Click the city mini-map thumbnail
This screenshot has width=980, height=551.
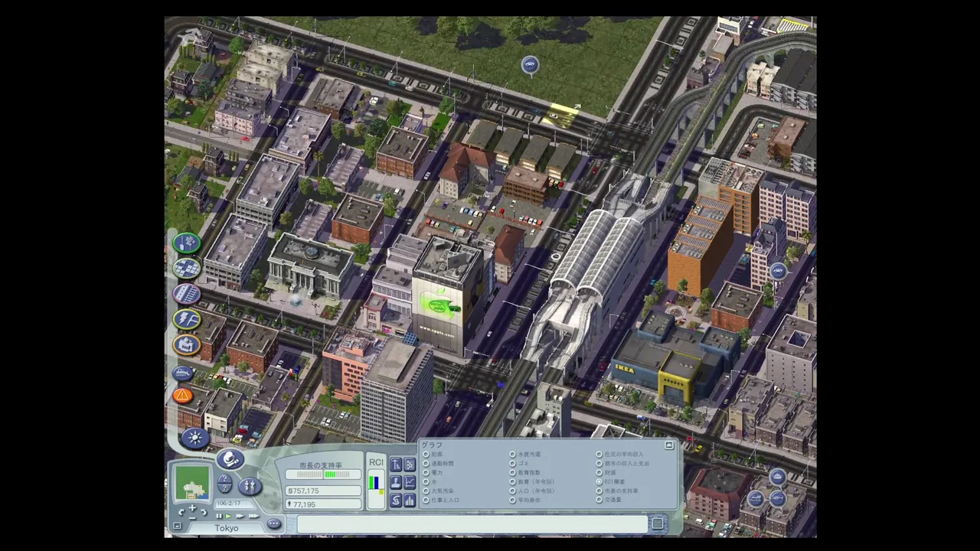click(x=192, y=483)
